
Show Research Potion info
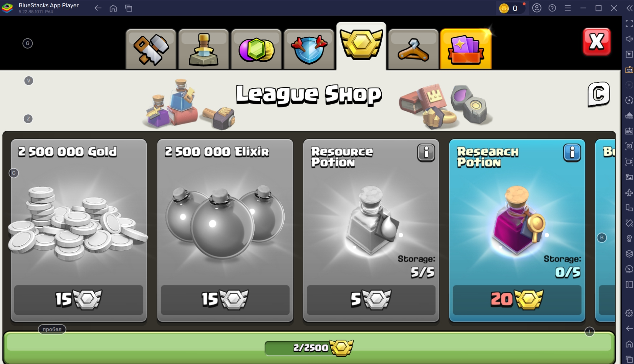572,153
